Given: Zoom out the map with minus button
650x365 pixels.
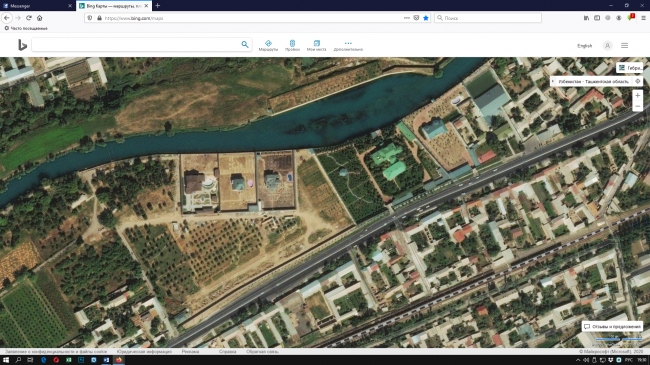Looking at the screenshot, I should tap(638, 107).
